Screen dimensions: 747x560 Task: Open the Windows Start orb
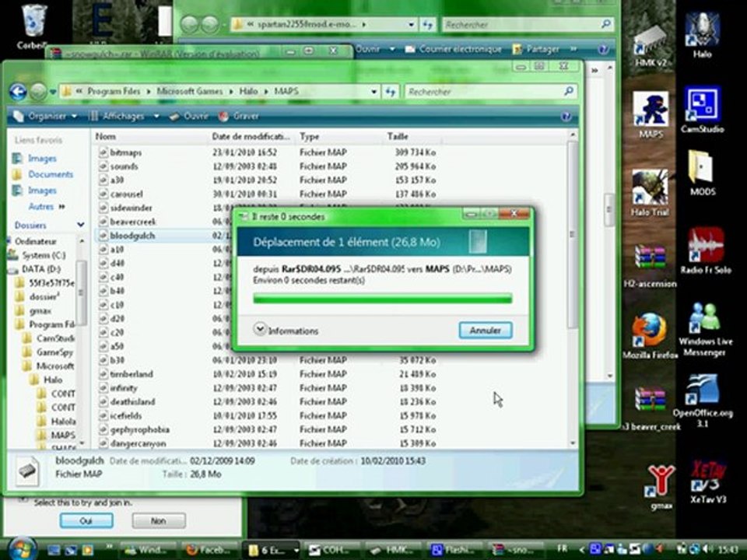click(22, 548)
